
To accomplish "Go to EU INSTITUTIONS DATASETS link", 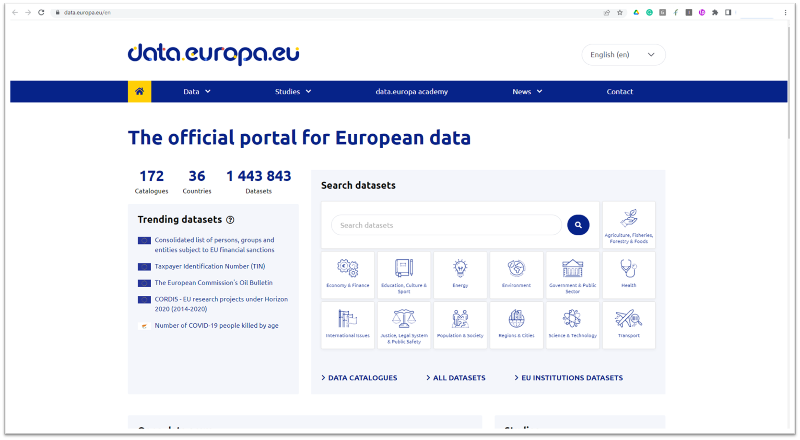I will (568, 378).
